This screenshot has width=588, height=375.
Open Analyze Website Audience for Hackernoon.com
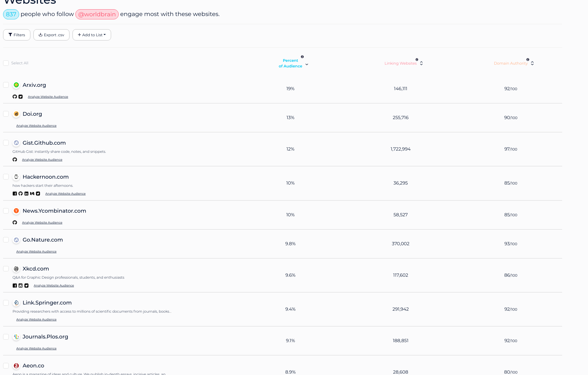(65, 194)
